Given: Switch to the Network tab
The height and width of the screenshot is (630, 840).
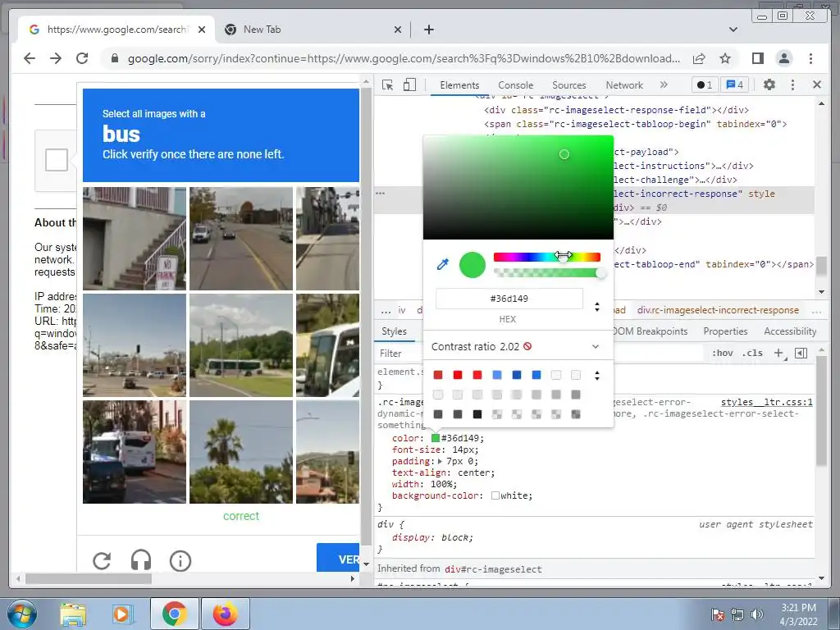Looking at the screenshot, I should [x=624, y=84].
